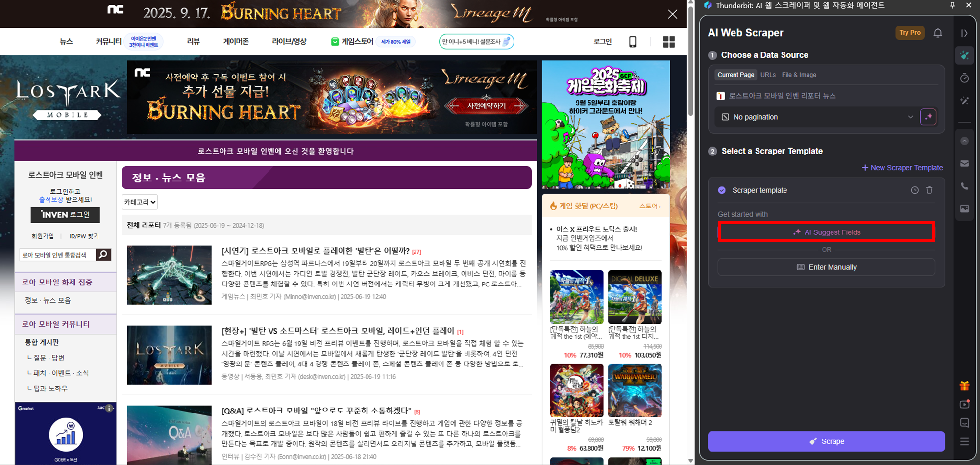Switch to the File & Image tab
This screenshot has width=980, height=465.
(799, 75)
